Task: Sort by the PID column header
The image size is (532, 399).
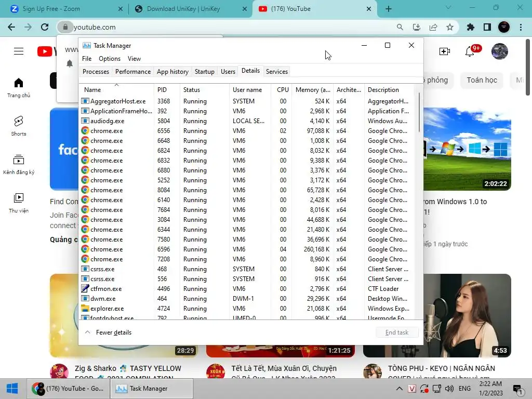Action: click(x=167, y=89)
